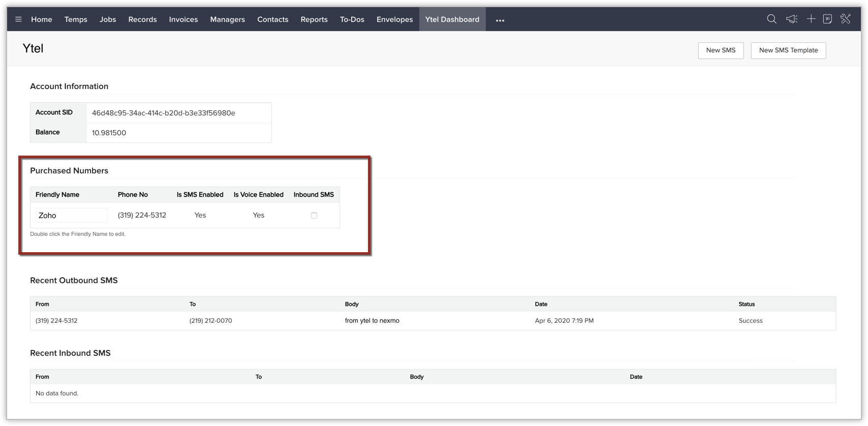Go to the Envelopes tab

click(394, 19)
